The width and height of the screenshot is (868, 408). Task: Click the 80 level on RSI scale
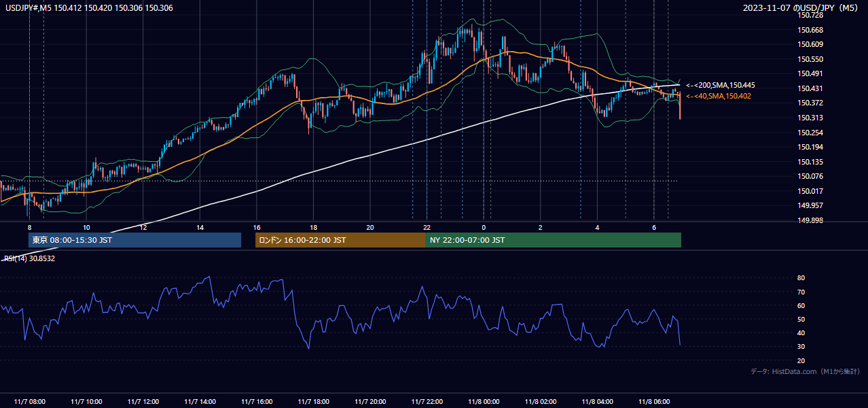click(x=801, y=278)
